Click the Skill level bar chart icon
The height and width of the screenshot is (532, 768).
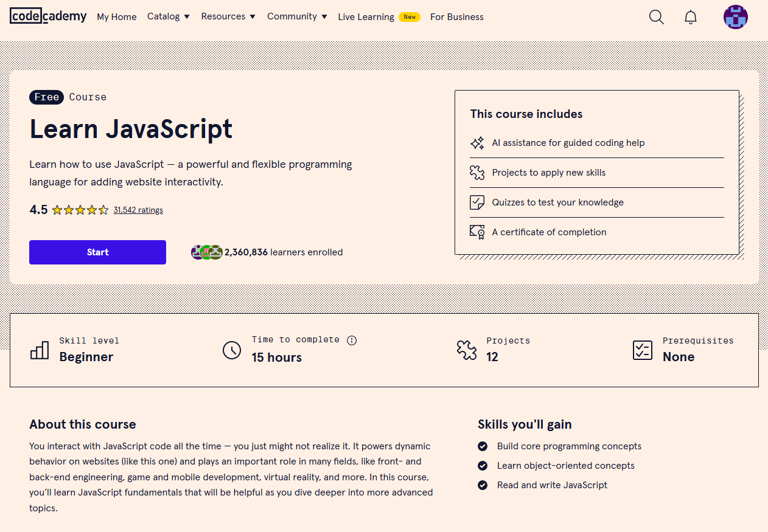40,350
